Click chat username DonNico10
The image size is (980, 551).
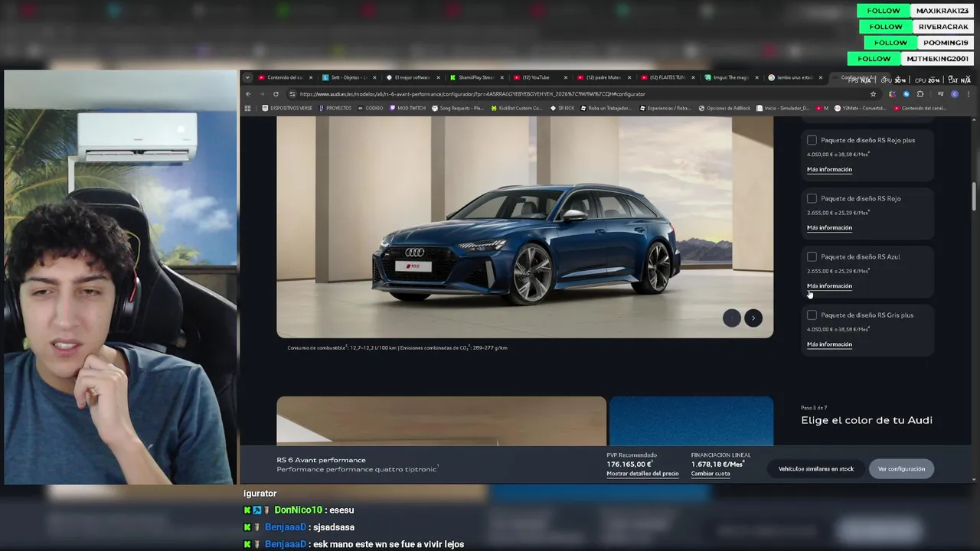pos(299,510)
